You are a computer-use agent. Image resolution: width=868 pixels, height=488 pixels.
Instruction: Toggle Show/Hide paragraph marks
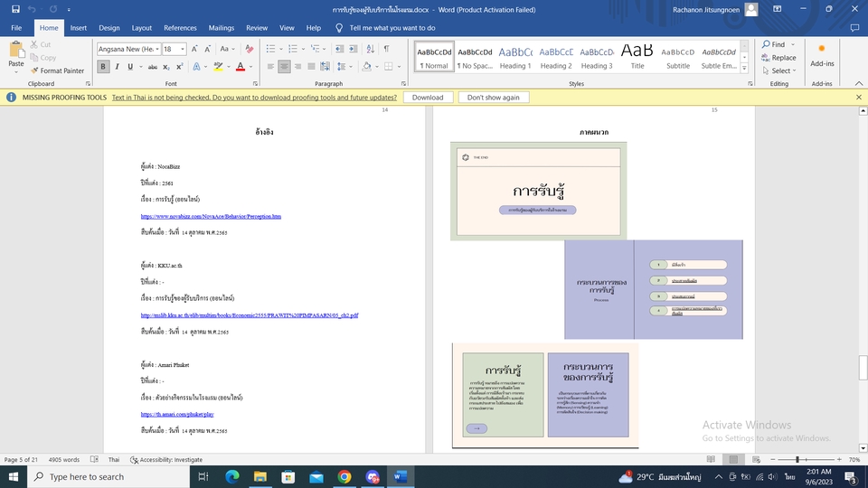pos(386,49)
